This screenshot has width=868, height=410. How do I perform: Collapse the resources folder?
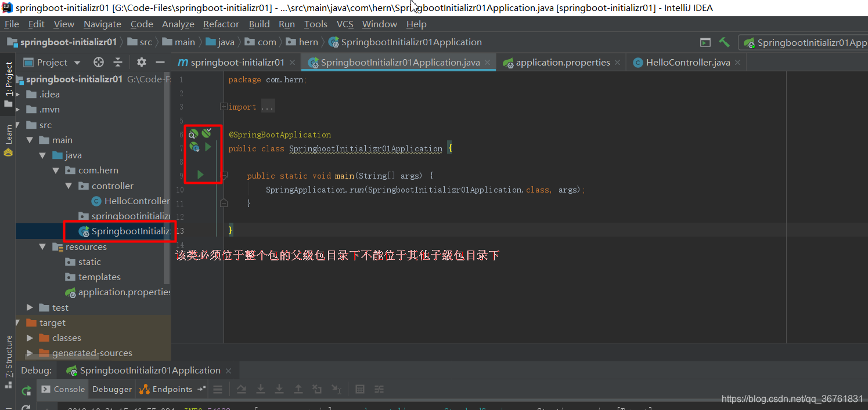[42, 247]
